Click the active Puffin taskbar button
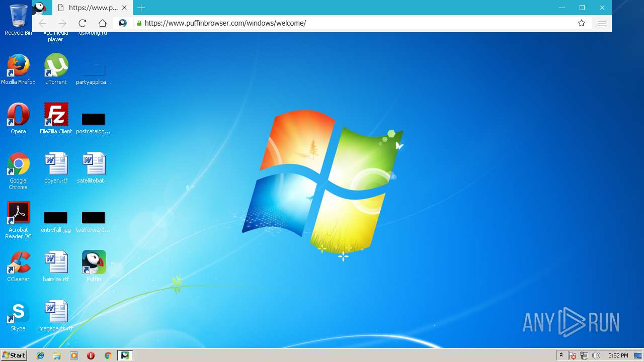The height and width of the screenshot is (362, 644). coord(125,355)
